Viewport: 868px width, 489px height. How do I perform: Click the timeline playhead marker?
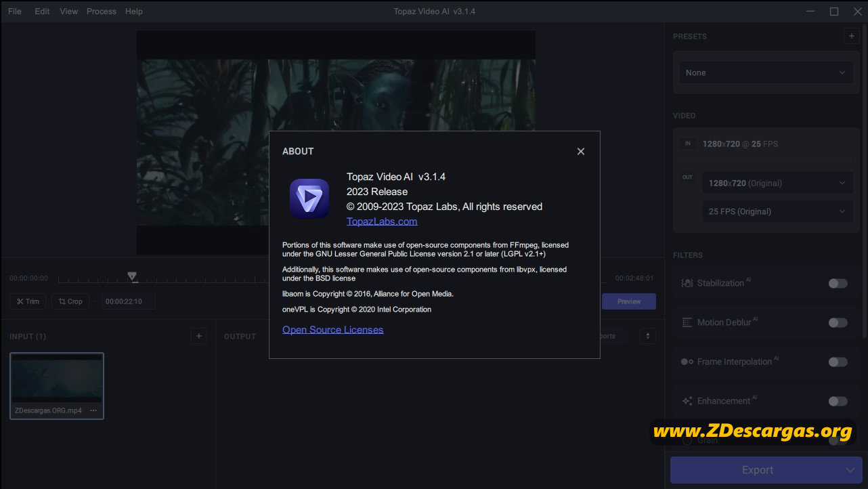point(133,276)
